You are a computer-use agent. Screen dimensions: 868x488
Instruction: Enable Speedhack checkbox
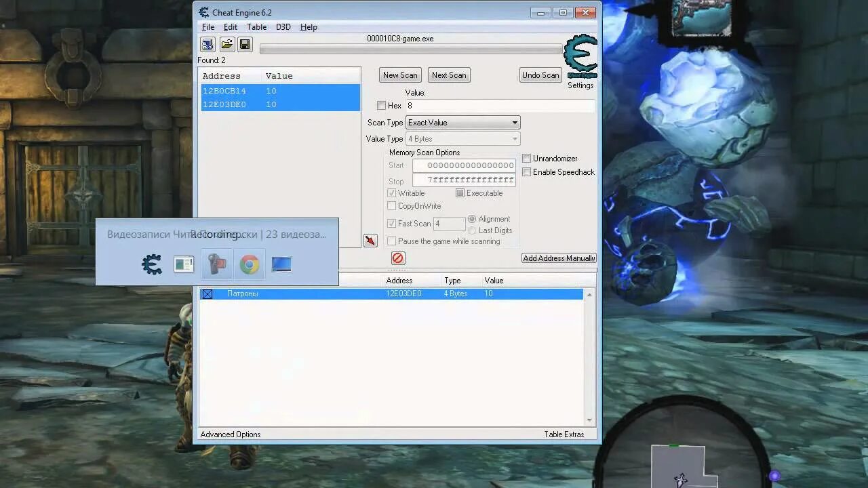click(526, 172)
